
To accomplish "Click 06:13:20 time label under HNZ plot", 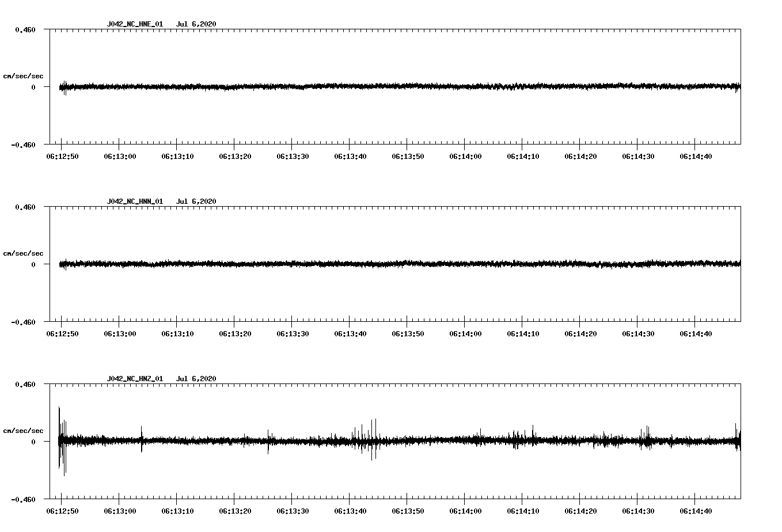I will pyautogui.click(x=235, y=511).
